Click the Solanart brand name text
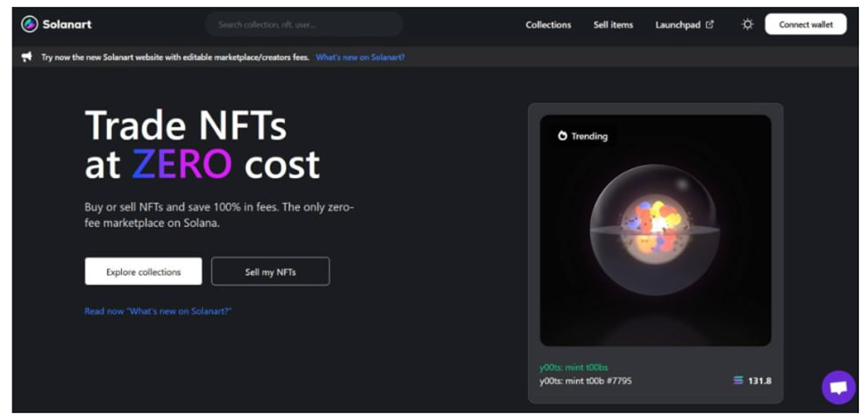Image resolution: width=868 pixels, height=420 pixels. tap(67, 24)
